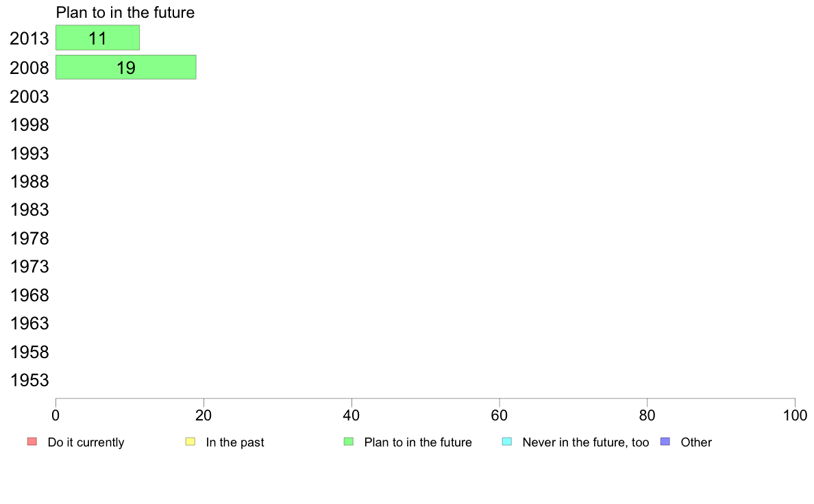The image size is (814, 504).
Task: Select the 2008 bar showing 19
Action: click(125, 68)
